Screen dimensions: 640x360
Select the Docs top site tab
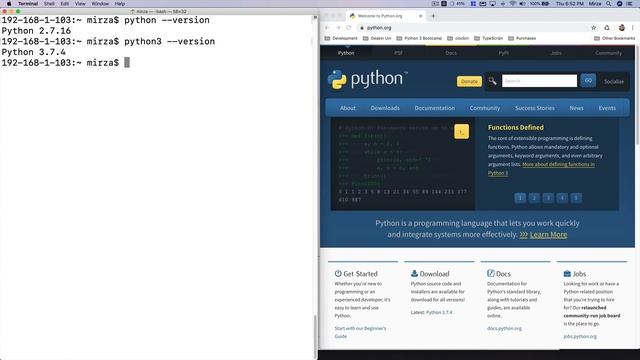tap(451, 53)
